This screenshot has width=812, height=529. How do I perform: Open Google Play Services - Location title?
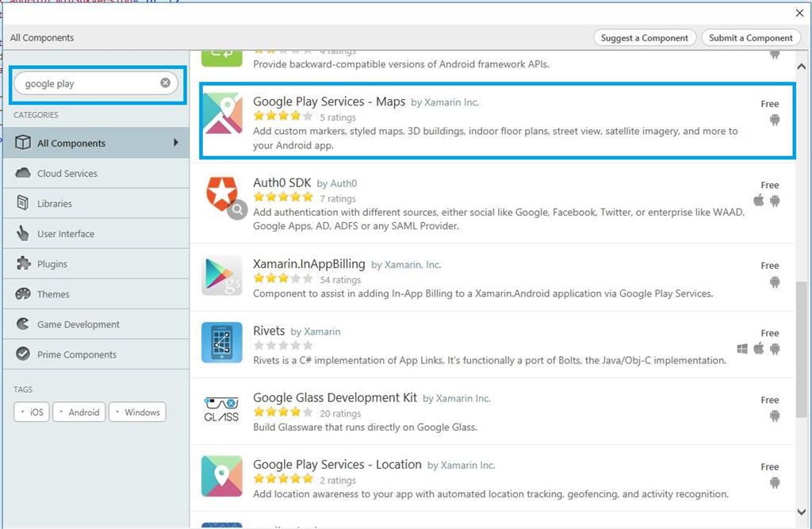click(337, 465)
